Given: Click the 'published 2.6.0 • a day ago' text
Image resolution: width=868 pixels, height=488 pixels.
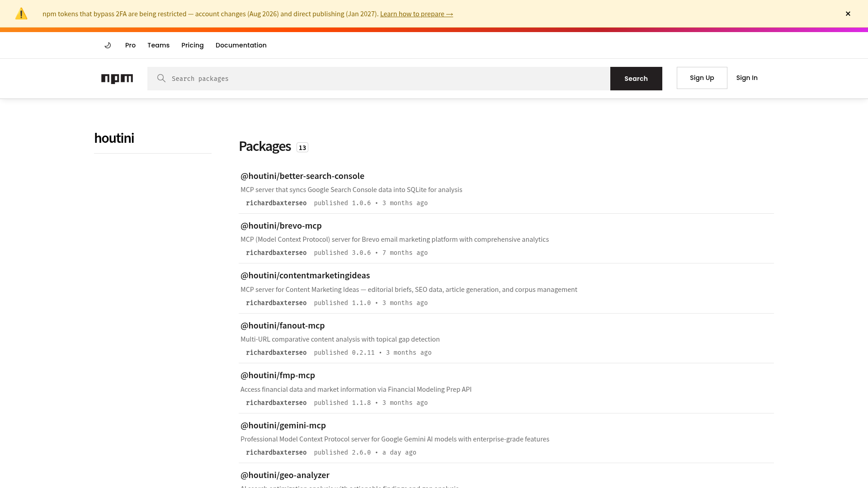Looking at the screenshot, I should coord(365,452).
